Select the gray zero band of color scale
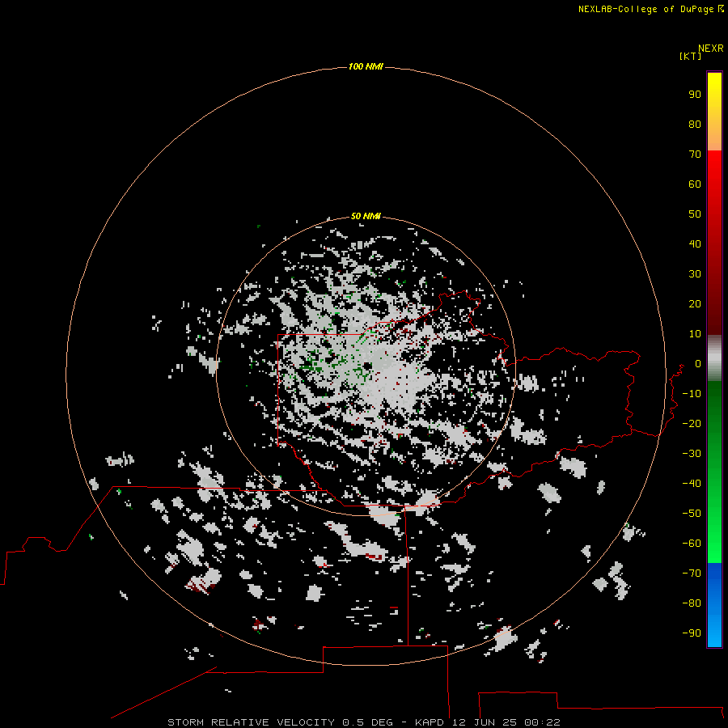The image size is (728, 728). click(x=714, y=358)
